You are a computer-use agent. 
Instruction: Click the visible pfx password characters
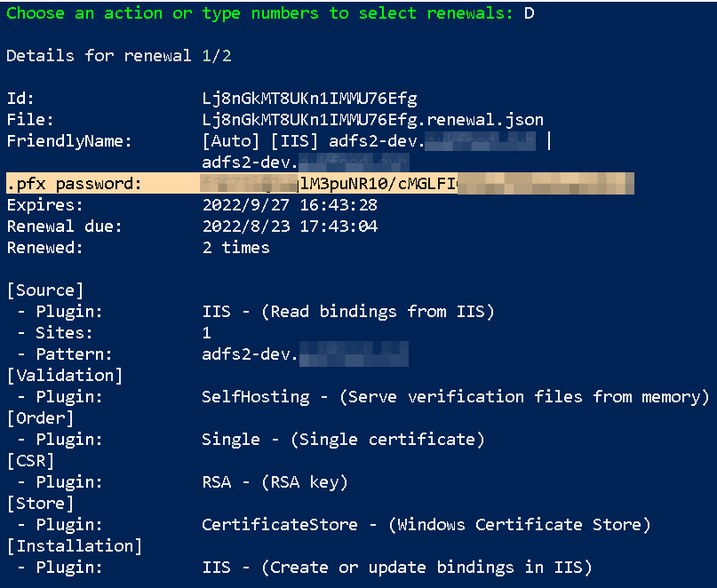point(378,184)
